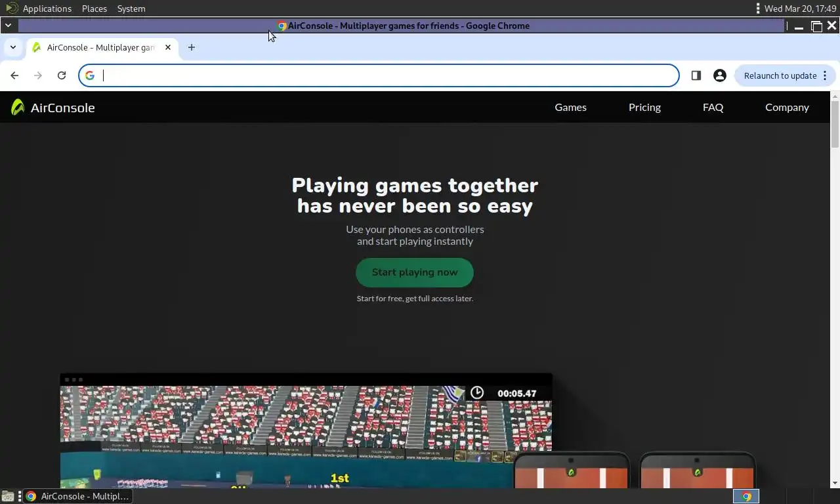
Task: Click the game video preview thumbnail
Action: [x=306, y=431]
